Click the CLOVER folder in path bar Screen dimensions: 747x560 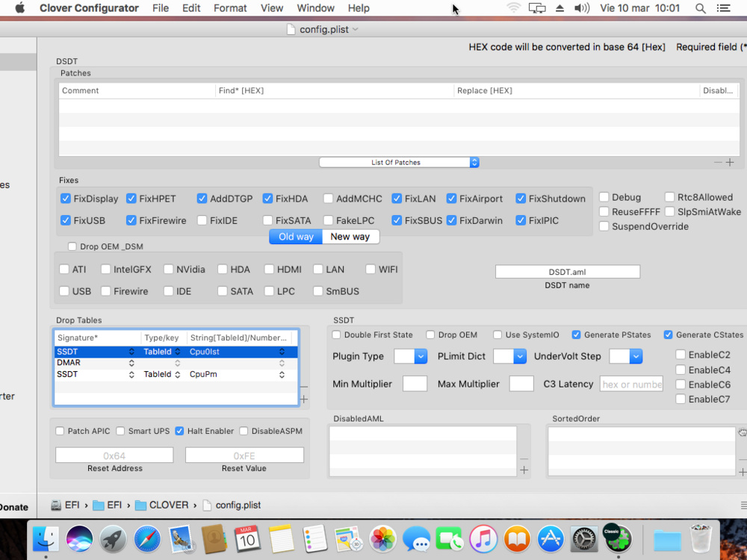coord(161,505)
